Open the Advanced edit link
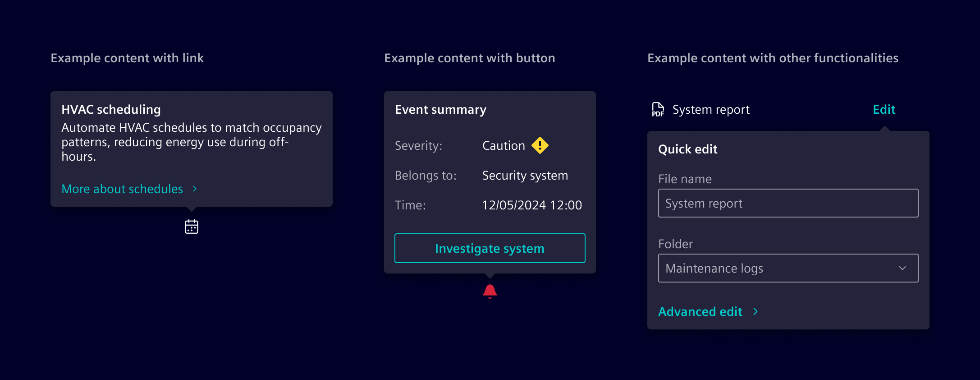Image resolution: width=980 pixels, height=380 pixels. tap(700, 311)
